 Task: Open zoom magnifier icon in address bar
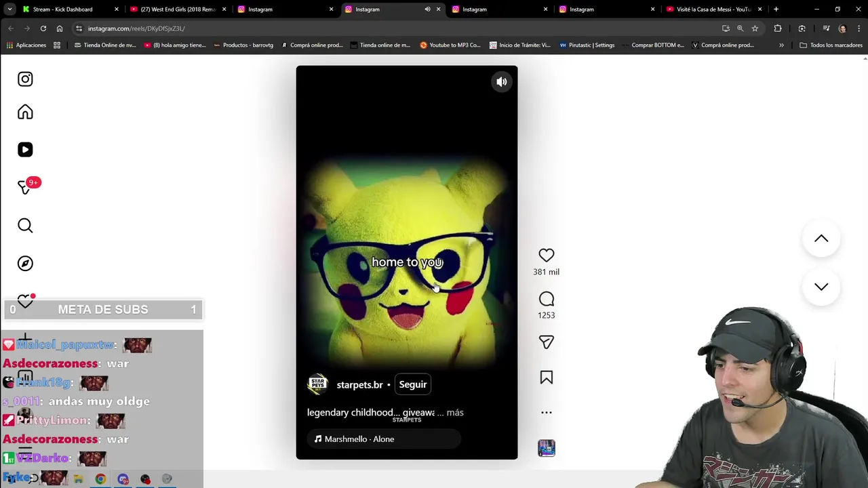click(741, 28)
